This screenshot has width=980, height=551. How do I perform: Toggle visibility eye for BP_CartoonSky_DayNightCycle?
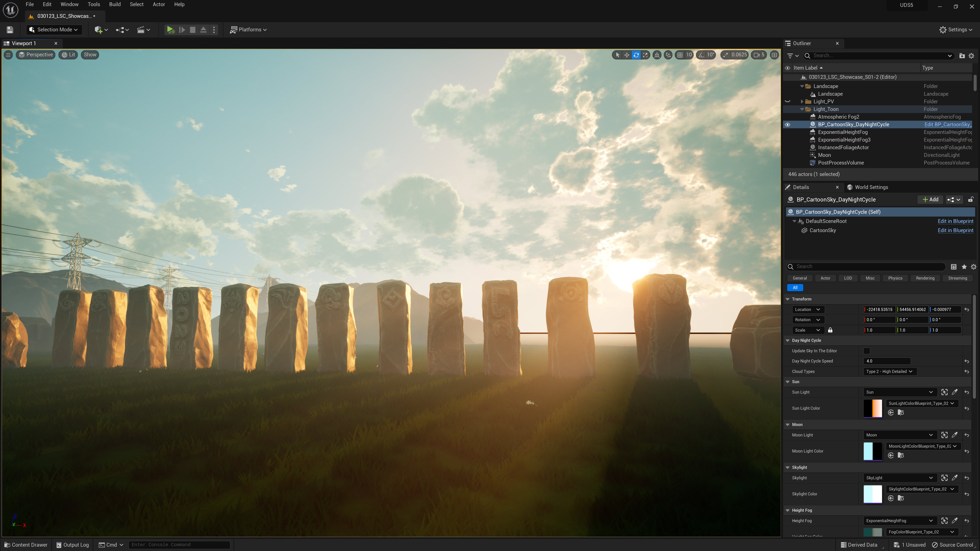[788, 125]
